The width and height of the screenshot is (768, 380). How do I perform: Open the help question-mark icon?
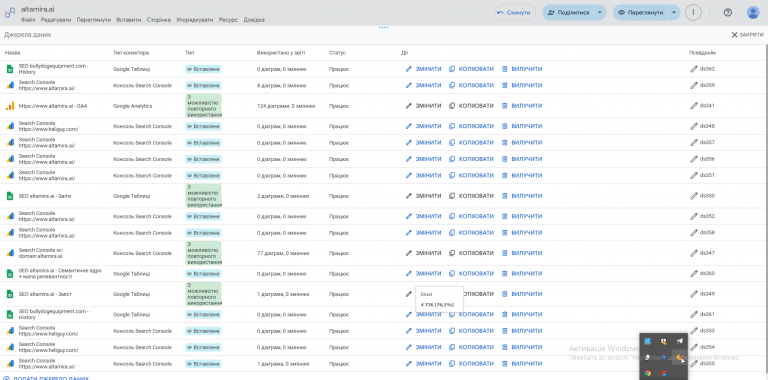click(727, 13)
